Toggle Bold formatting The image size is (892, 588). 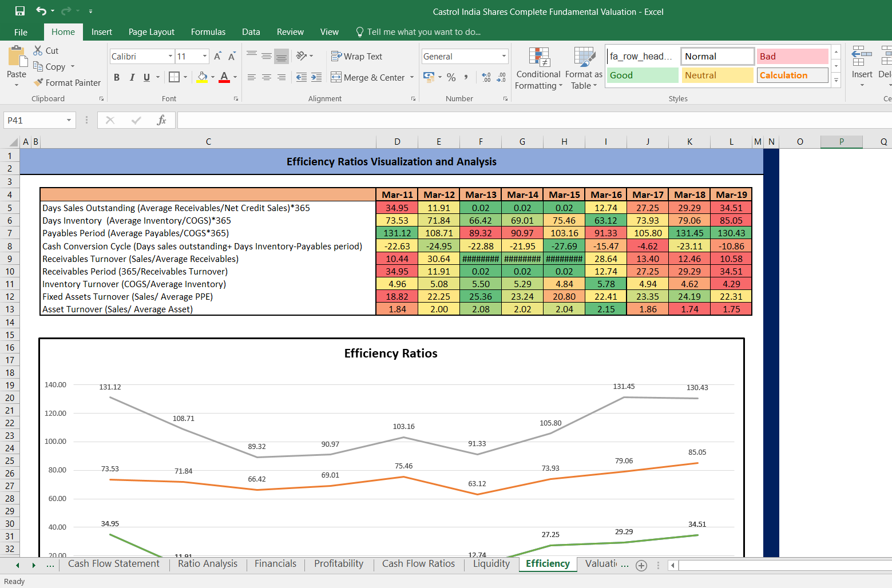coord(117,77)
